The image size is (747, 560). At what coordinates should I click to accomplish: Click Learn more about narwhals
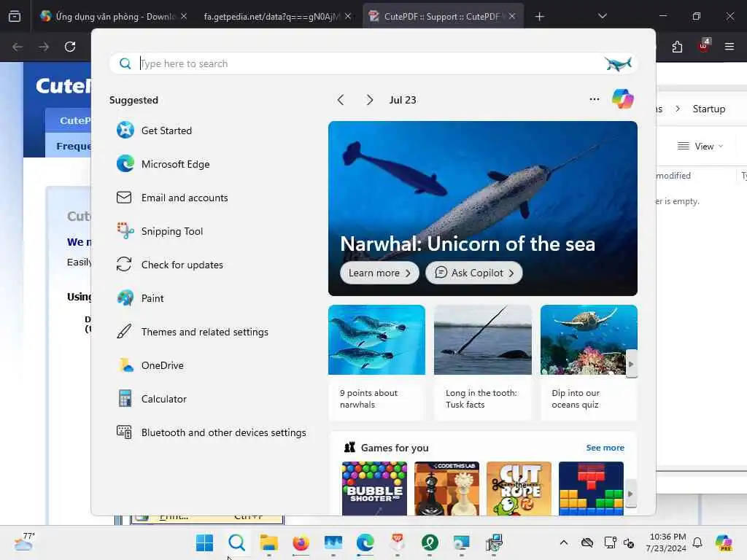tap(379, 273)
